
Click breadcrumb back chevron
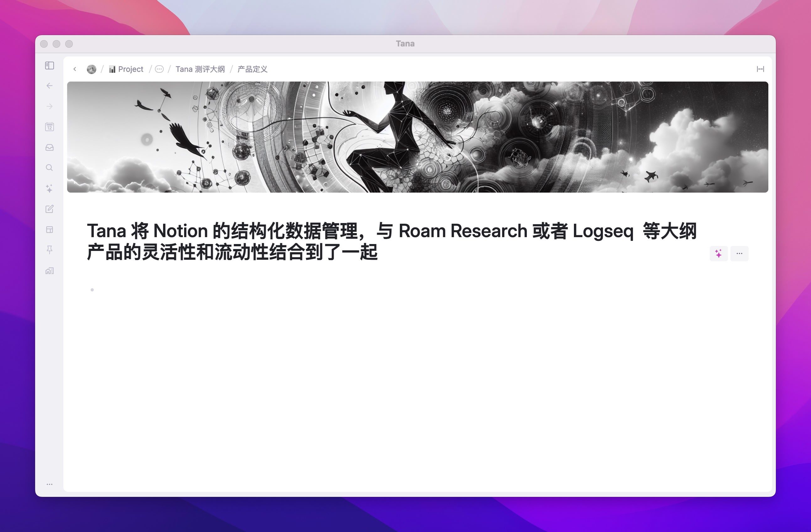75,69
